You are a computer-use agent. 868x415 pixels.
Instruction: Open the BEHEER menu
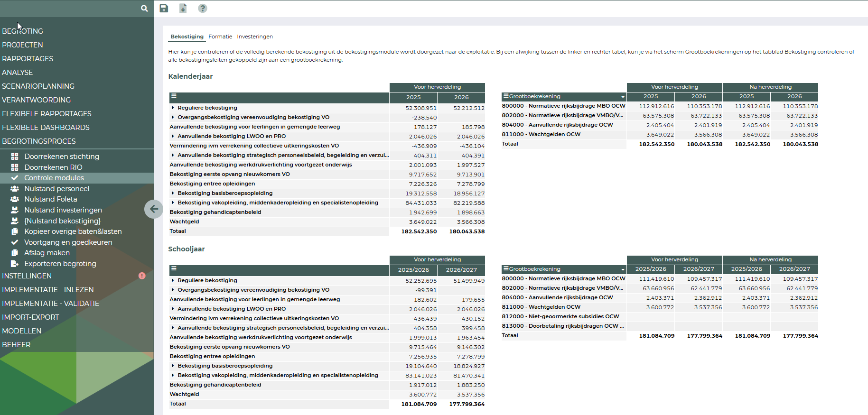point(16,345)
